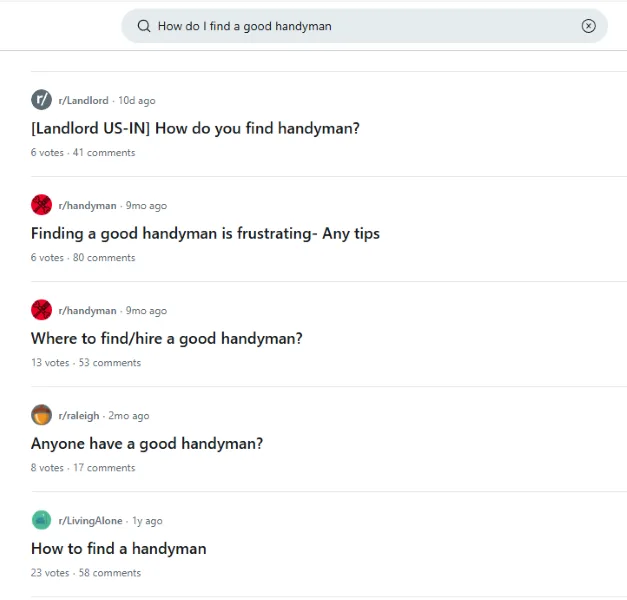
Task: Open r/handyman link above Where to find/hire
Action: point(88,311)
